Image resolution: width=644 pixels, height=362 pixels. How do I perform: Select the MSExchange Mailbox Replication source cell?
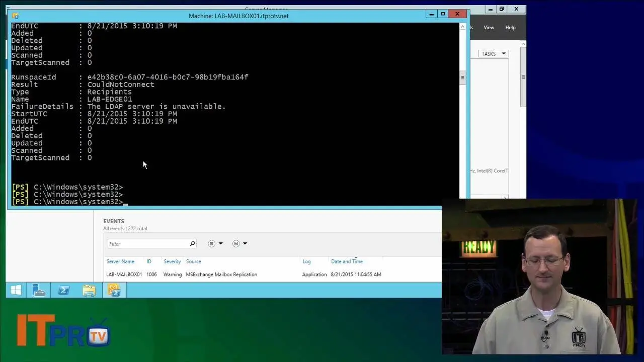[221, 275]
